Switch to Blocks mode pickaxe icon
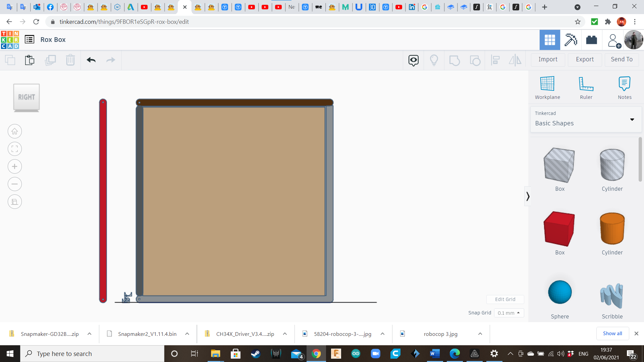 click(570, 40)
